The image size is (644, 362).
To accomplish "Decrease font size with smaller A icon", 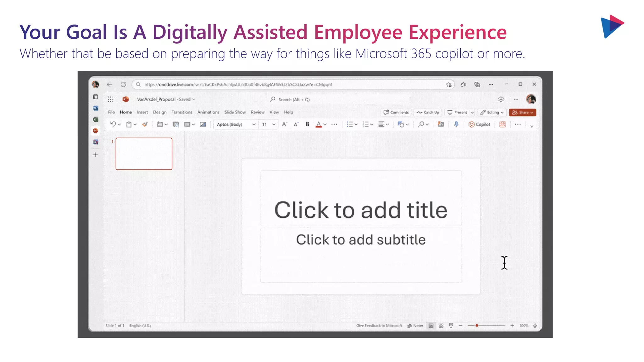I will click(x=296, y=124).
